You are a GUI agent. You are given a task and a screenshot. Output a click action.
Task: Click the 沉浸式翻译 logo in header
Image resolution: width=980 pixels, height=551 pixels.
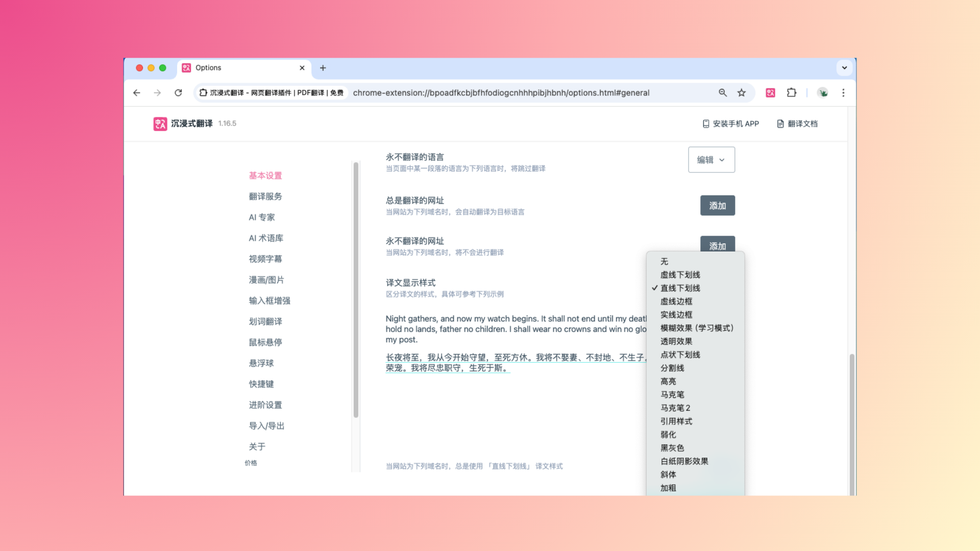[x=160, y=124]
